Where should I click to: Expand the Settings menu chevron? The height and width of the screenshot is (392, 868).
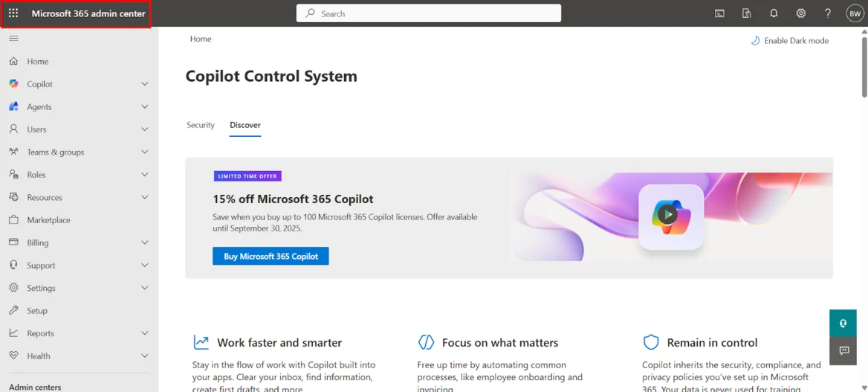[145, 289]
